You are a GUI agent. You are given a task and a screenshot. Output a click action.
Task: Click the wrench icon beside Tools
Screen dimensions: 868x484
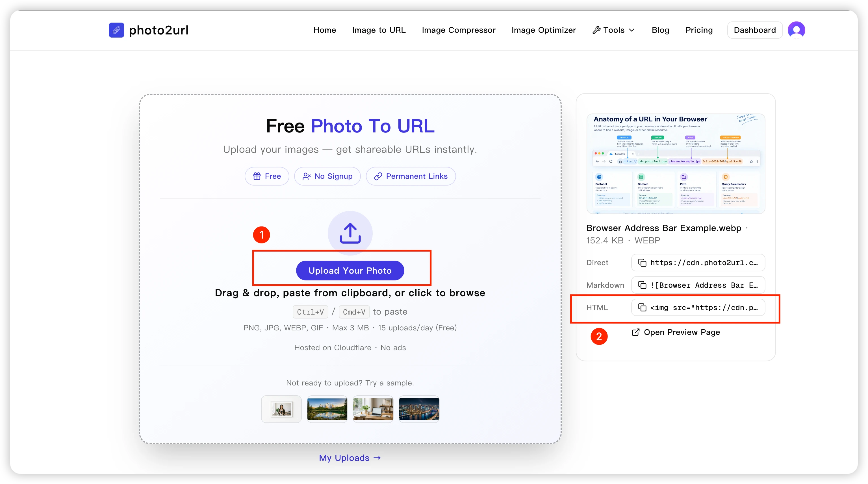596,30
